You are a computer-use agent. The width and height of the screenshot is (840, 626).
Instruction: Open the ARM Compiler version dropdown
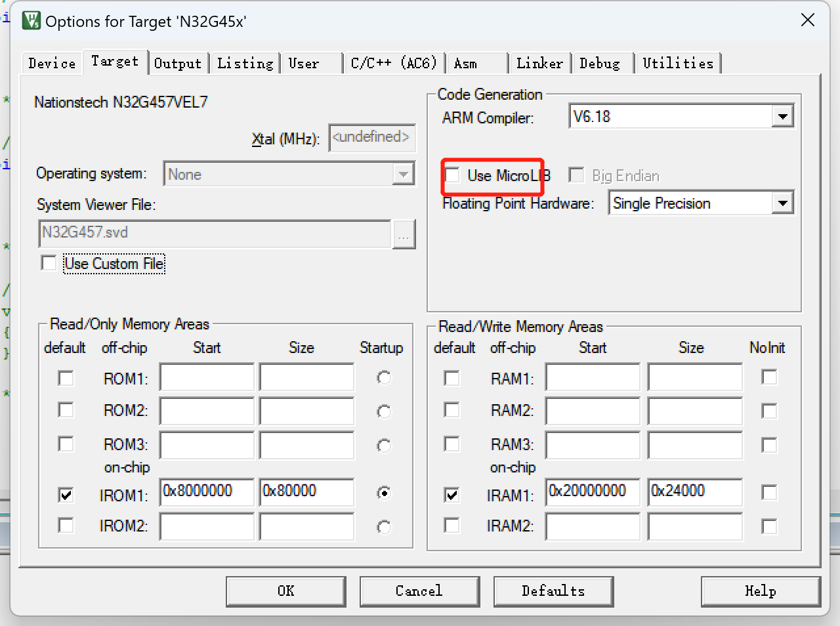tap(782, 117)
